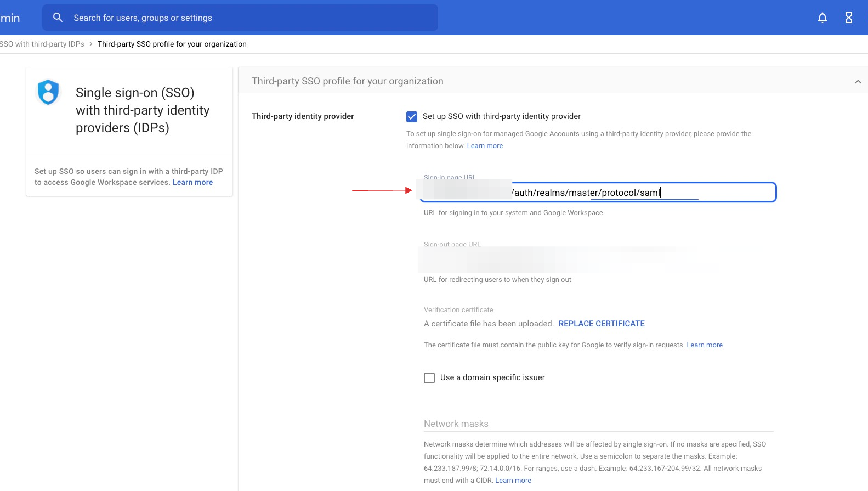This screenshot has height=491, width=868.
Task: Open Learn more about certificate file
Action: tap(705, 345)
